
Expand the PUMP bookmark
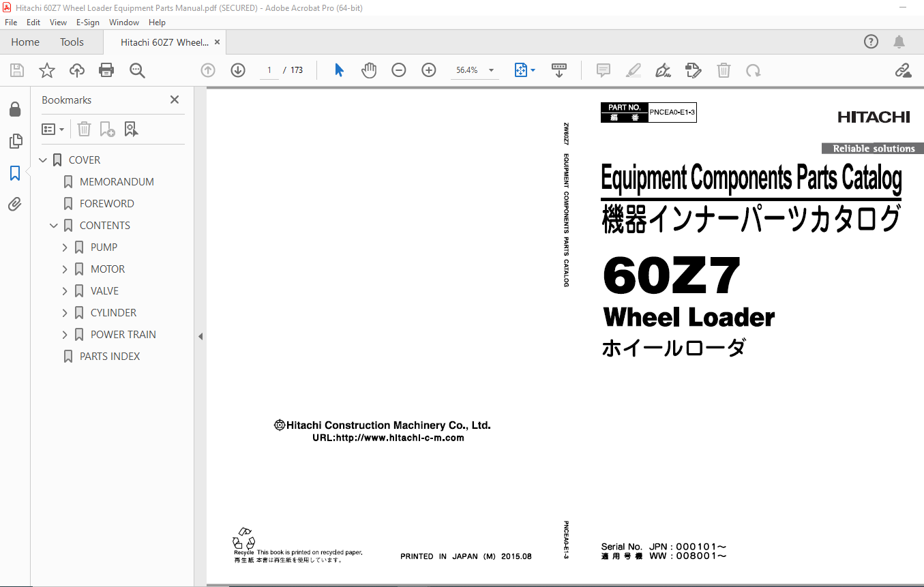click(x=65, y=247)
